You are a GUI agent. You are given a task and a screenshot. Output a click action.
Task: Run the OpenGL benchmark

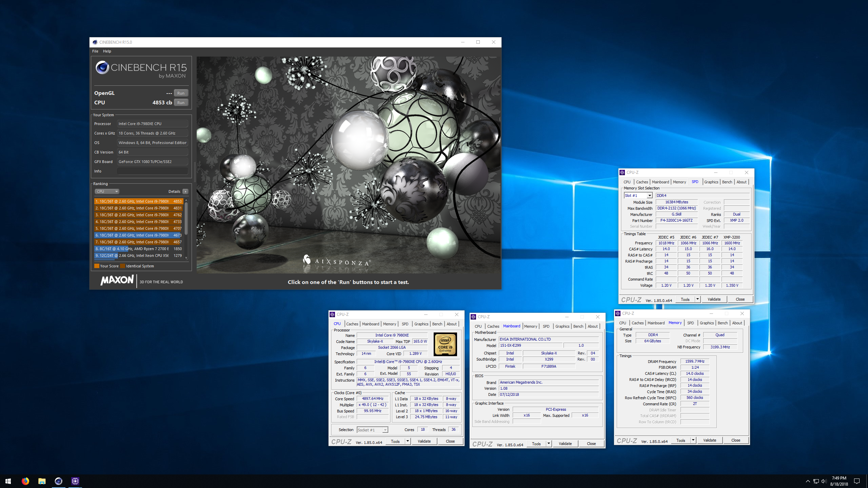(181, 93)
